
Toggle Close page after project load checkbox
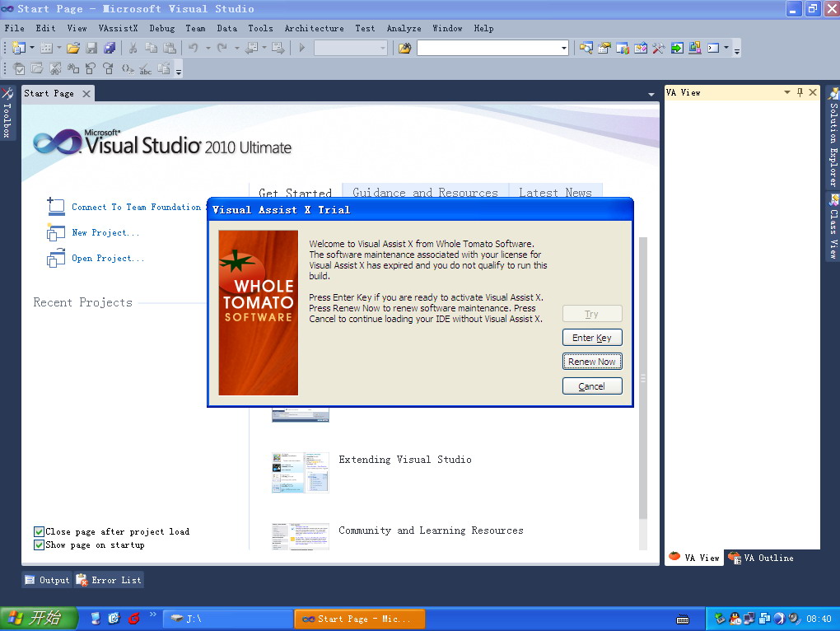pos(39,531)
